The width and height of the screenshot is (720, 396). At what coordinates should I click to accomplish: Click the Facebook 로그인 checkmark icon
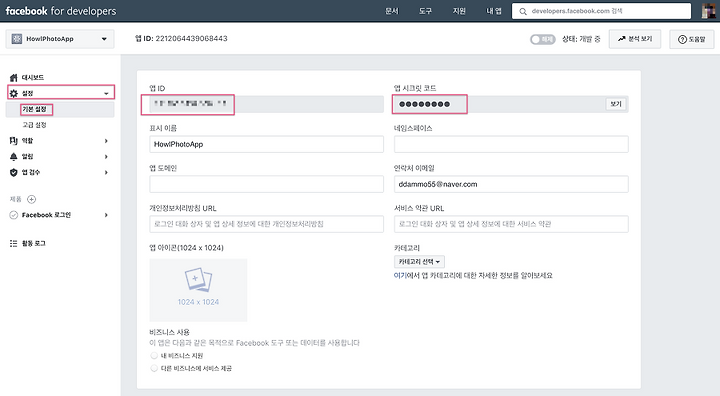click(14, 215)
